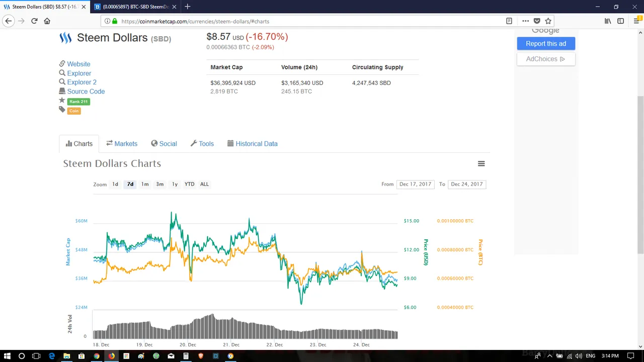The width and height of the screenshot is (644, 362).
Task: Open the Source Code link
Action: (86, 92)
